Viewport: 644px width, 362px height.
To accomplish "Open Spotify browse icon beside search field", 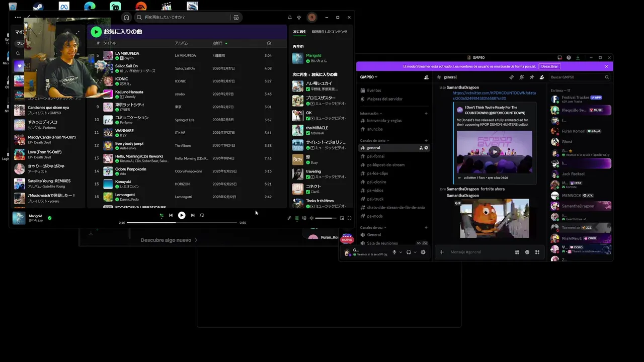I will [236, 17].
